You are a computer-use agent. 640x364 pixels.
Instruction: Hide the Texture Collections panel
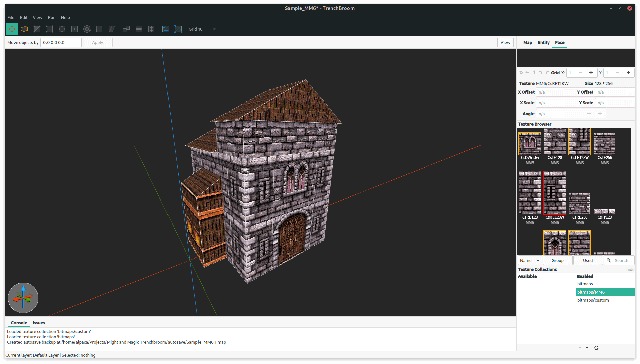click(630, 269)
